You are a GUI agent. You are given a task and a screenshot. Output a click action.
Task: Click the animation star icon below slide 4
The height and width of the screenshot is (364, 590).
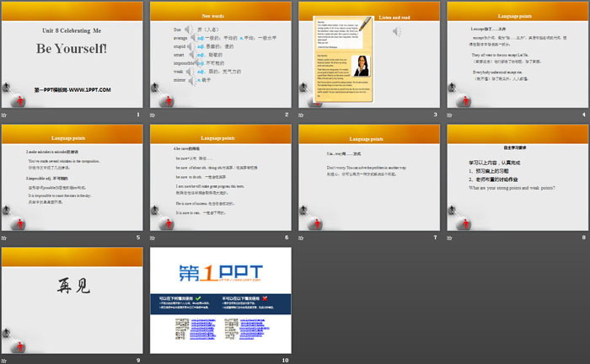[x=450, y=114]
